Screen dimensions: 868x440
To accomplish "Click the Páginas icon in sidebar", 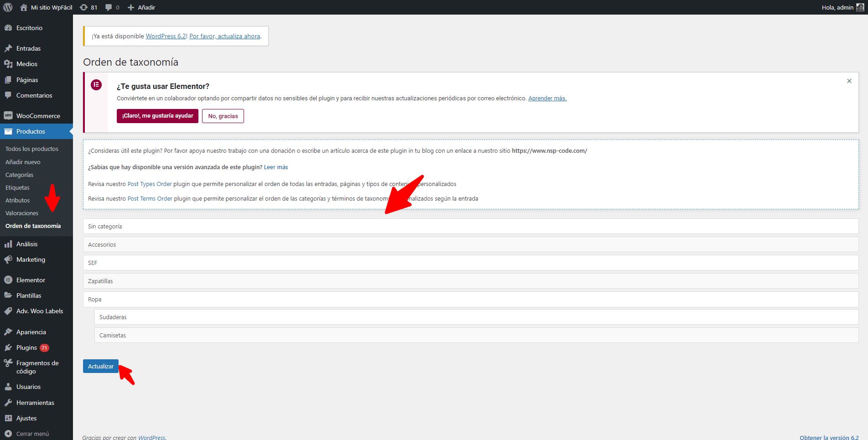I will (x=8, y=80).
